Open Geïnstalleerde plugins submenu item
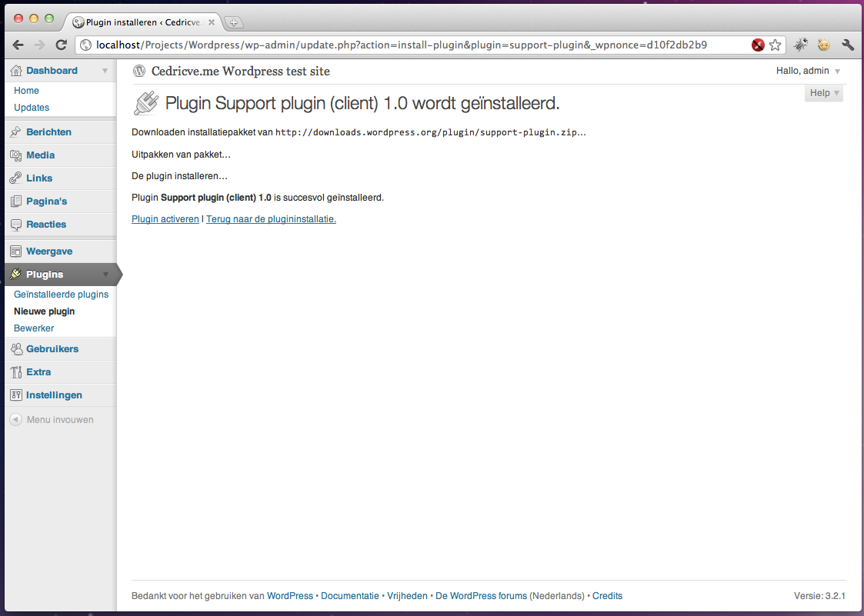 (61, 295)
